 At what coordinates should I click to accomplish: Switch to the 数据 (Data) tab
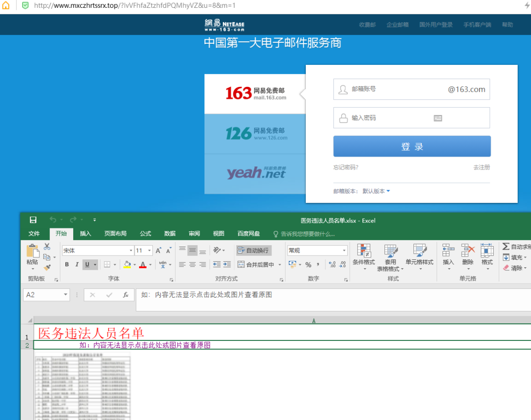click(x=170, y=233)
